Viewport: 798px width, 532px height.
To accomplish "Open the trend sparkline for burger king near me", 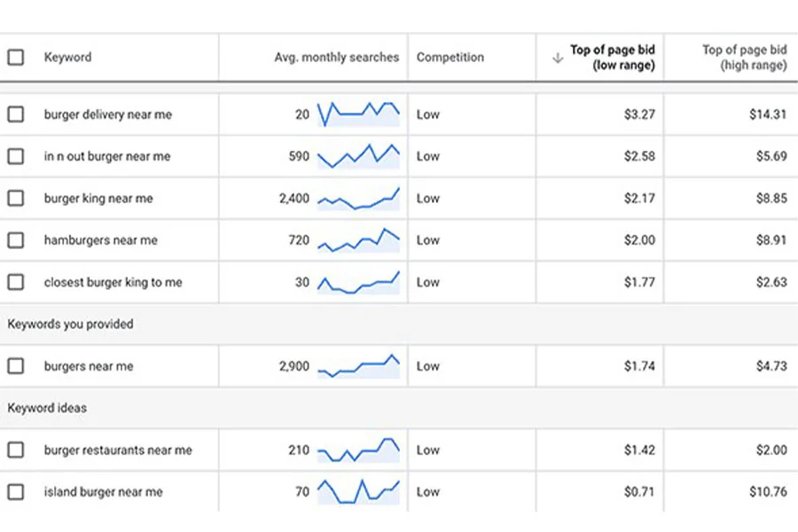I will point(358,199).
